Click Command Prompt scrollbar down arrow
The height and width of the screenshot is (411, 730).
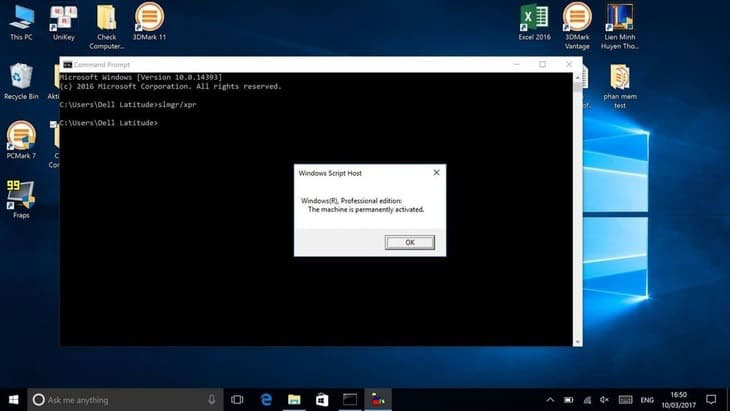[x=578, y=342]
